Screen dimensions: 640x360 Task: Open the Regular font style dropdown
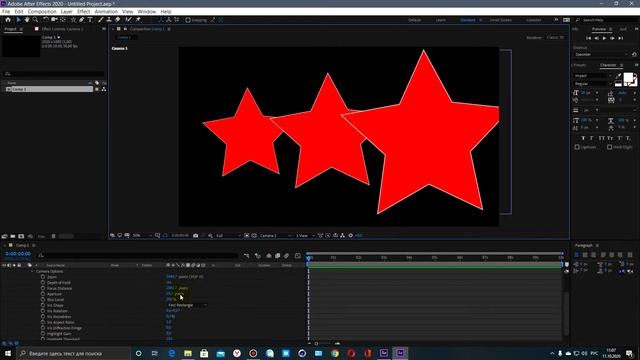point(593,84)
